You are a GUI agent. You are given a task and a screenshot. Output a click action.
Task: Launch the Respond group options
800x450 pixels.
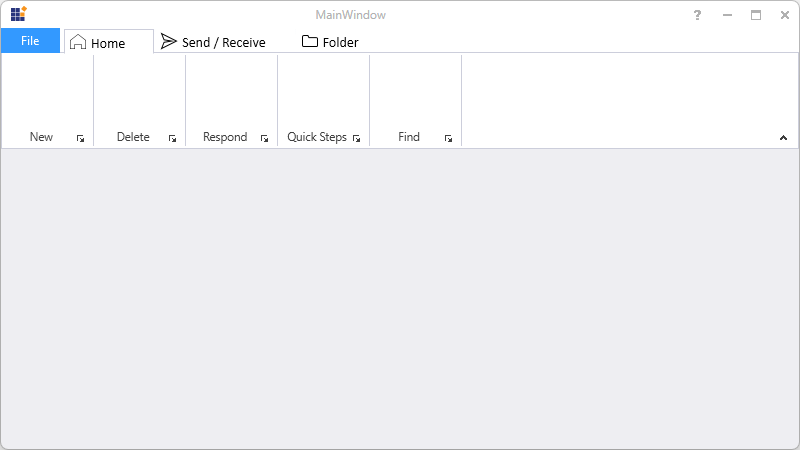coord(265,139)
